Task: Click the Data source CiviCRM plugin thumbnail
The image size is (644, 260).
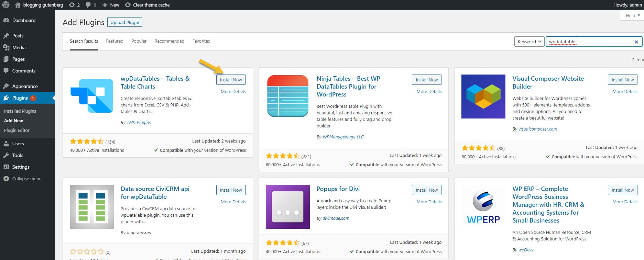Action: [92, 207]
